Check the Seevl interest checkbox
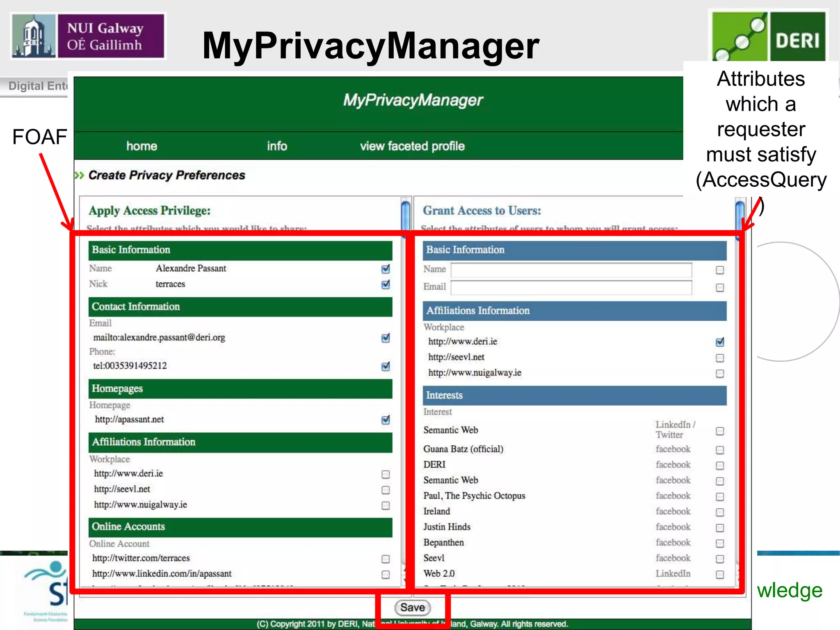840x630 pixels. point(720,559)
